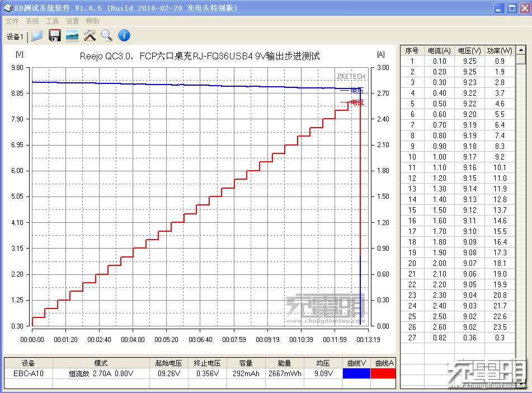Click the [V] axis unit label
This screenshot has width=532, height=393.
coord(20,54)
